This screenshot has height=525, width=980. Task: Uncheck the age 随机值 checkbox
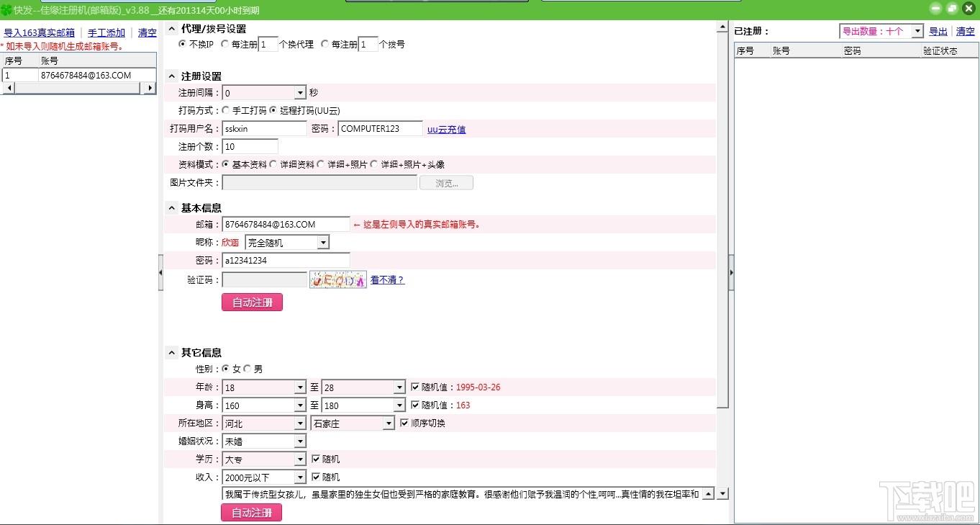pos(415,387)
